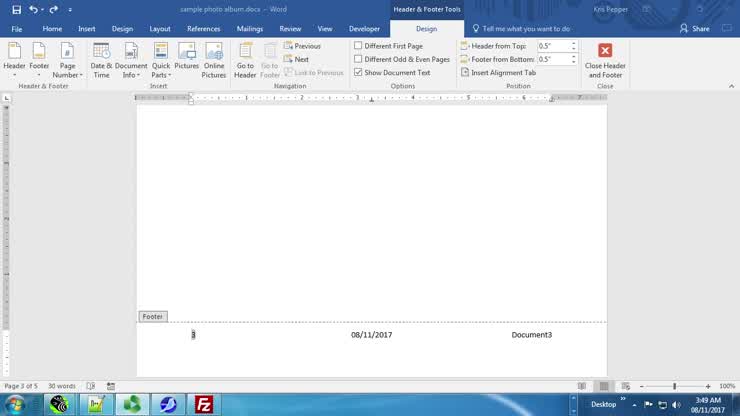This screenshot has width=740, height=416.
Task: Close Header and Footer
Action: (x=605, y=60)
